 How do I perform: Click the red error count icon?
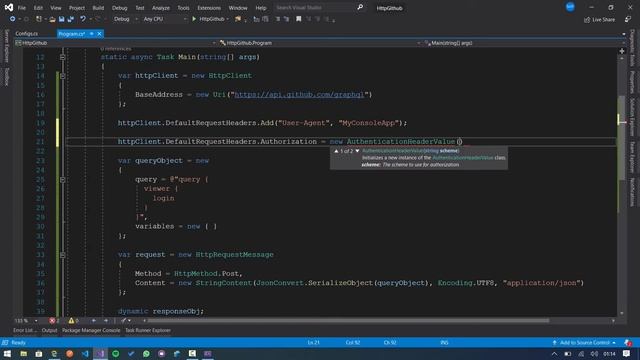click(x=52, y=321)
